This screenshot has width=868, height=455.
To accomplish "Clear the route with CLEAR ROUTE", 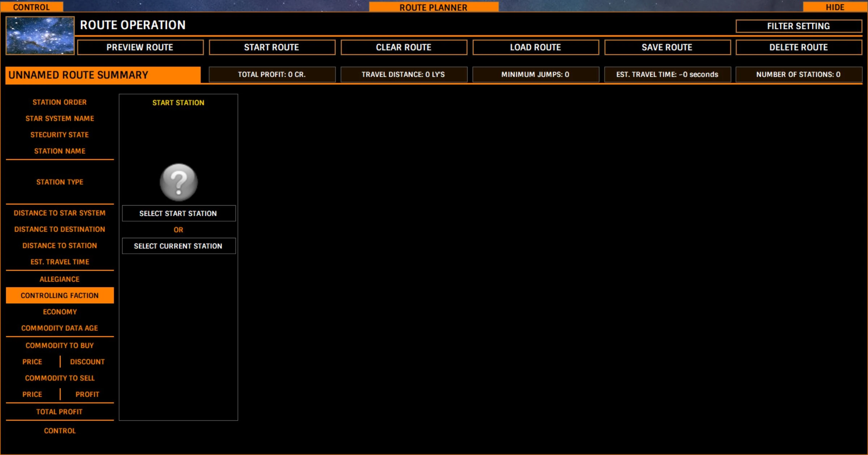I will click(404, 47).
